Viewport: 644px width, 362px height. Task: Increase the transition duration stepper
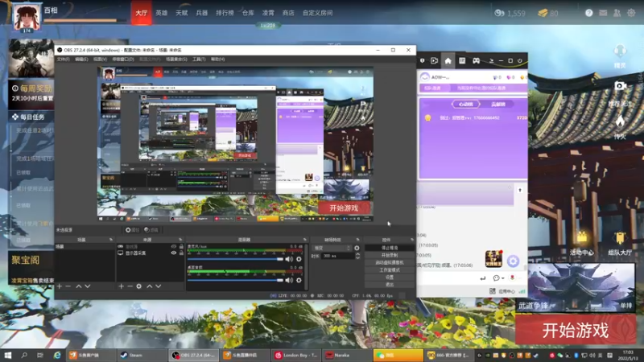[x=357, y=254]
